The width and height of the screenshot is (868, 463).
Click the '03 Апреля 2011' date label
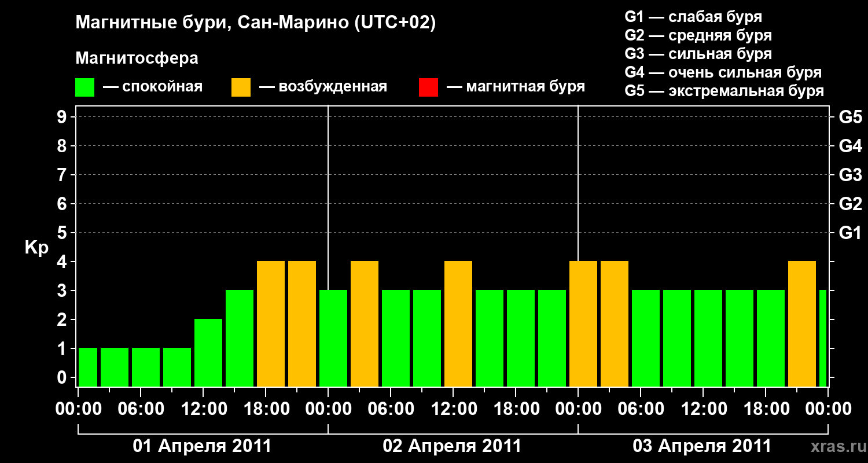[702, 446]
